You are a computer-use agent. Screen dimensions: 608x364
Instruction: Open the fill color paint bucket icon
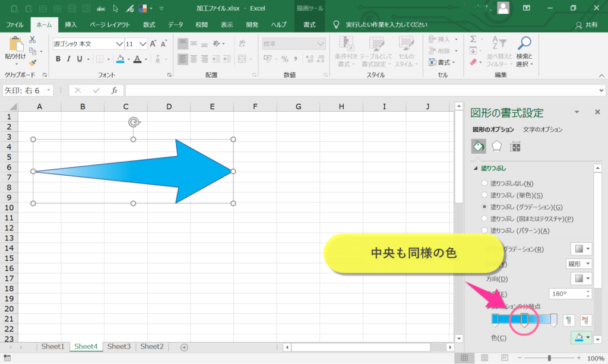tap(120, 58)
